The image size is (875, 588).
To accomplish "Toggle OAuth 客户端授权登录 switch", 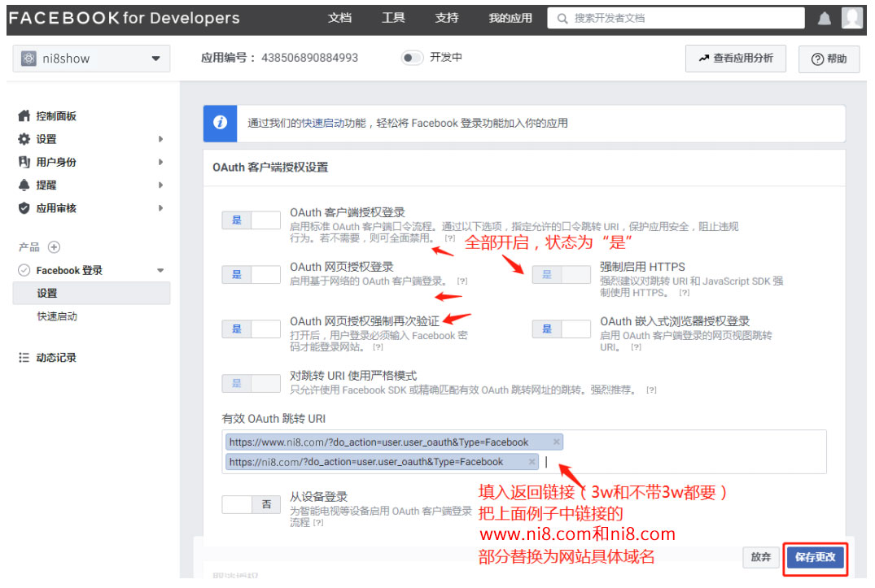I will tap(251, 220).
